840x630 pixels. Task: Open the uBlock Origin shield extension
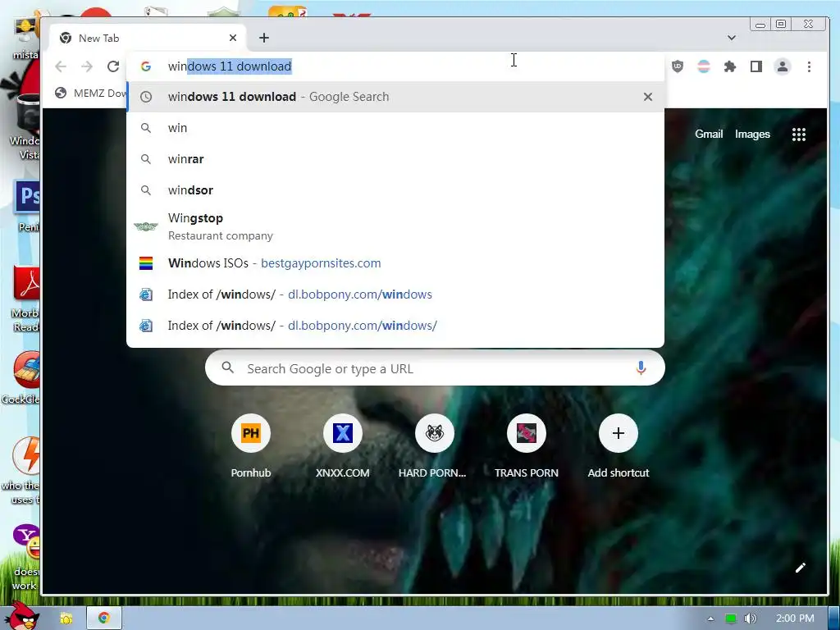click(x=678, y=66)
